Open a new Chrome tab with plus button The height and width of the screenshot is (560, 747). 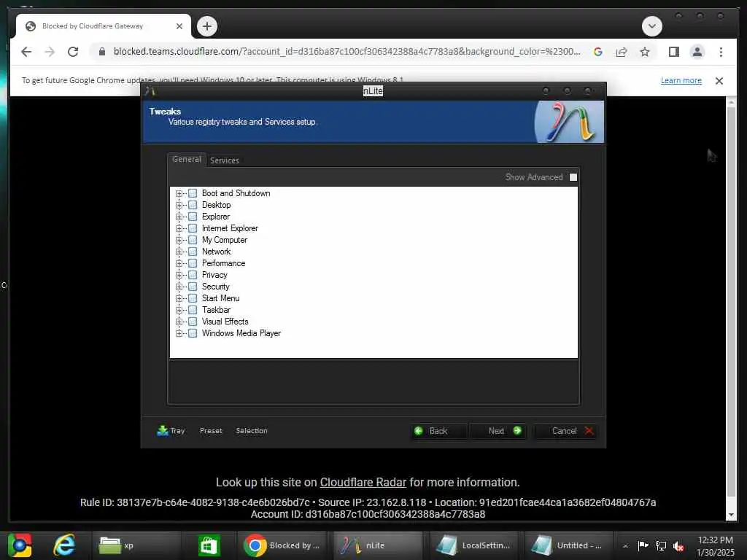tap(206, 26)
